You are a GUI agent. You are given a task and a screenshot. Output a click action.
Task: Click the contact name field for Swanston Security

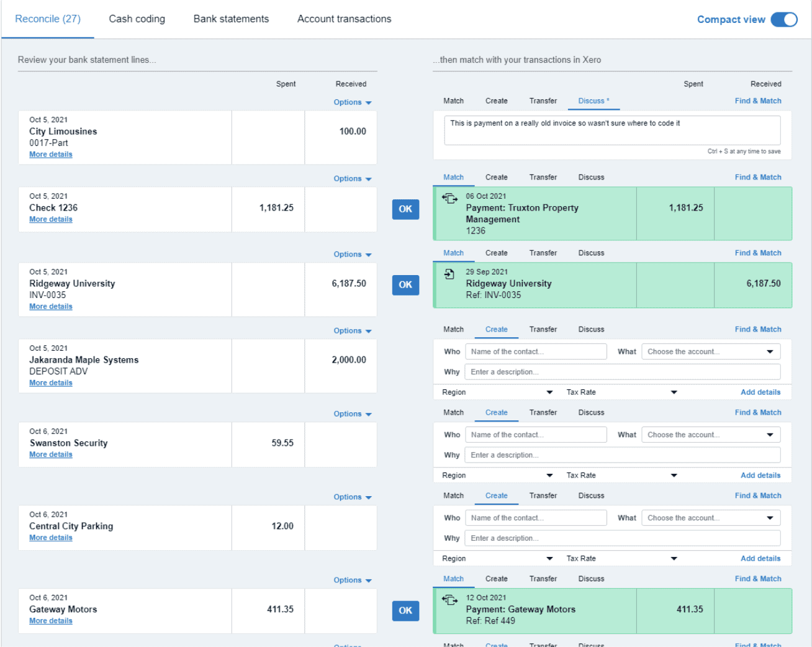536,434
